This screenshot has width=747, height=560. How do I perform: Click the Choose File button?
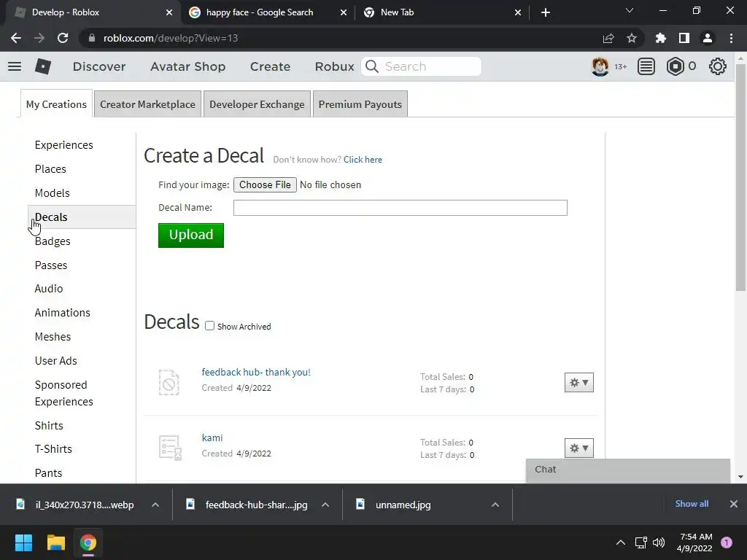pyautogui.click(x=265, y=184)
